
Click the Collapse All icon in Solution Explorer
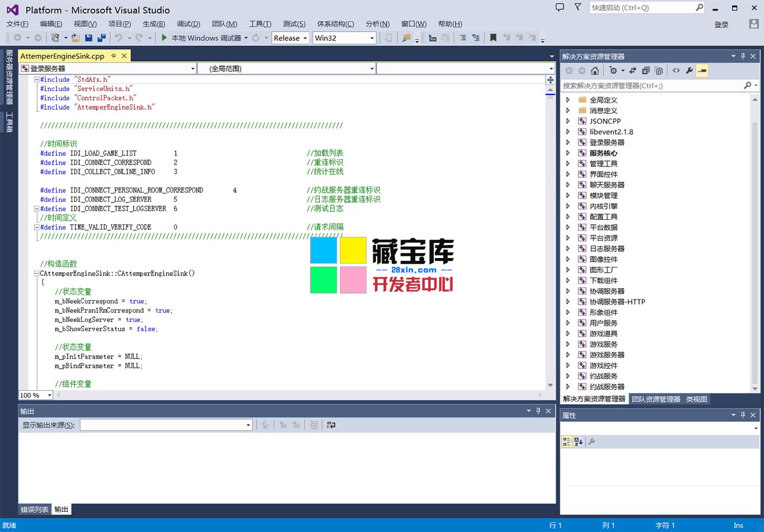(646, 70)
